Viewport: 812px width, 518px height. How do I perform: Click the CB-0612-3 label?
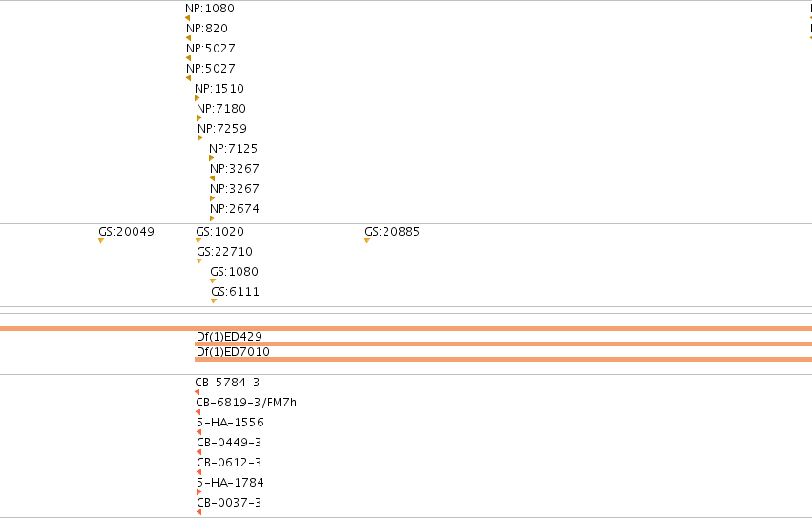[x=229, y=463]
